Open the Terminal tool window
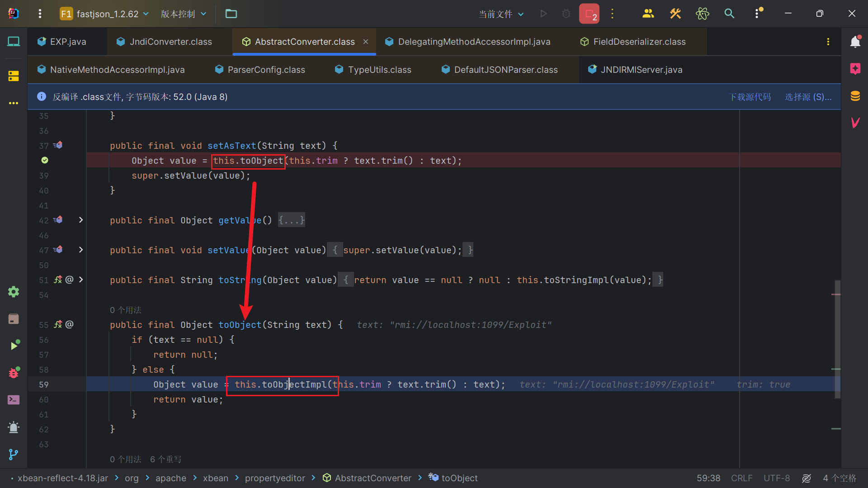Screen dimensions: 868x488 [14, 400]
